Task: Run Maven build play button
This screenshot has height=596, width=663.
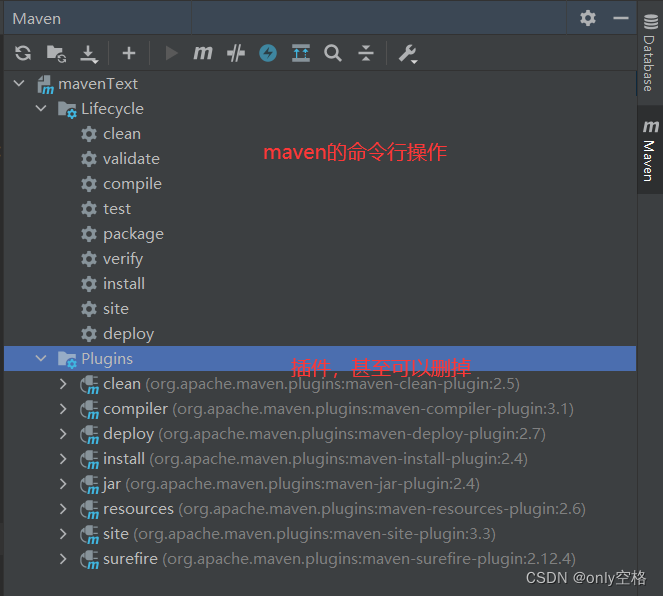Action: [x=171, y=53]
